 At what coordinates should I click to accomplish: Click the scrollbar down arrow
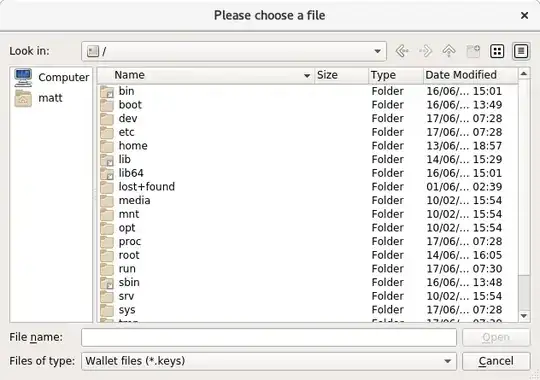click(524, 316)
